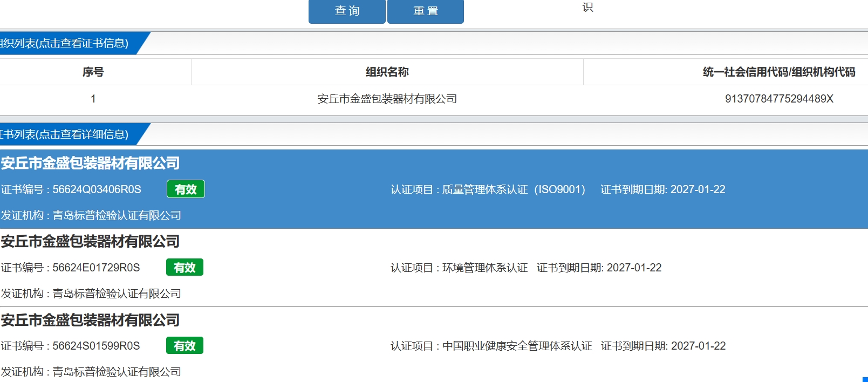Viewport: 868px width, 382px height.
Task: Open organization 安丘市金盛包装器材有限公司 in table row
Action: click(387, 99)
